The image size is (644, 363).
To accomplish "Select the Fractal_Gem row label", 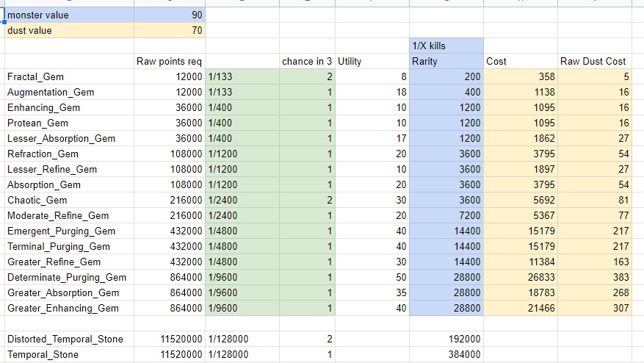I will click(x=70, y=76).
